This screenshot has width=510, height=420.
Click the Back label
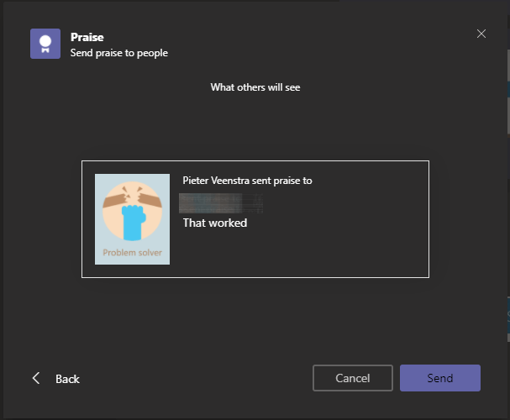point(67,379)
